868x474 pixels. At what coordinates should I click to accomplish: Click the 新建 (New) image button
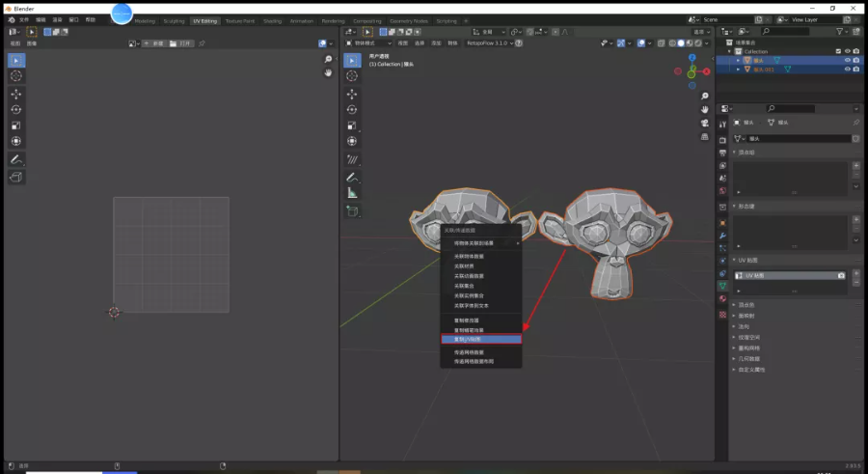point(154,43)
